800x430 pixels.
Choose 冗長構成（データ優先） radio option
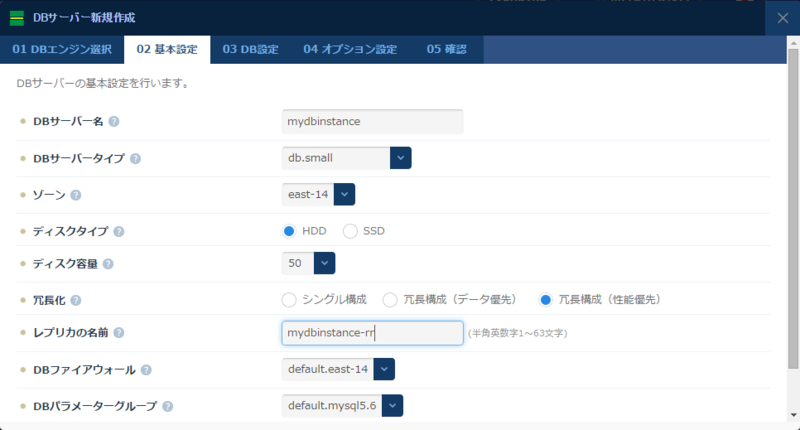click(x=390, y=299)
